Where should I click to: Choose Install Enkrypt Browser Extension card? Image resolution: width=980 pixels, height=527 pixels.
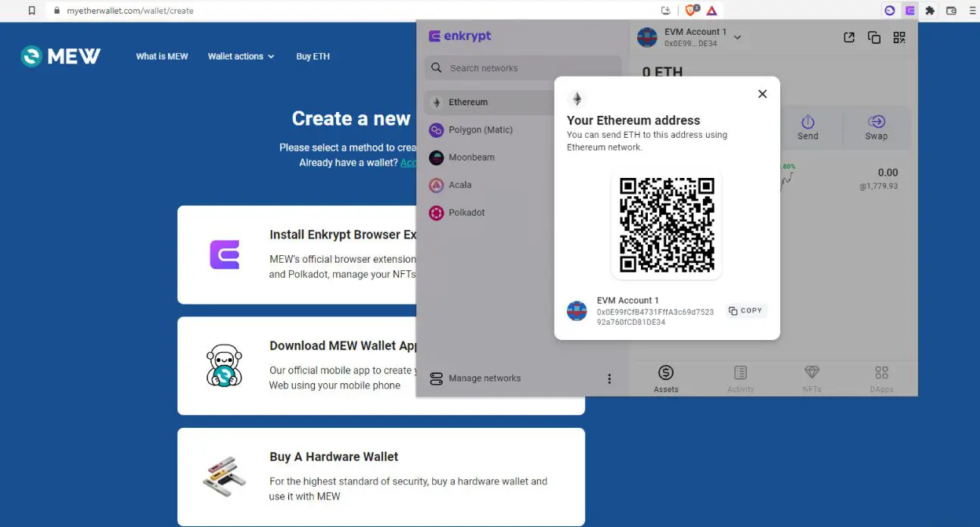(297, 254)
